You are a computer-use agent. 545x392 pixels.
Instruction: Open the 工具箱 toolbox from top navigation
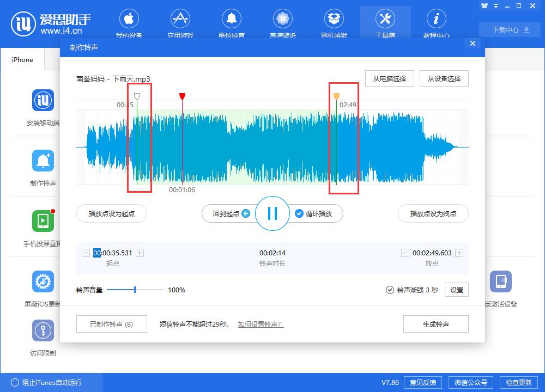click(x=385, y=22)
